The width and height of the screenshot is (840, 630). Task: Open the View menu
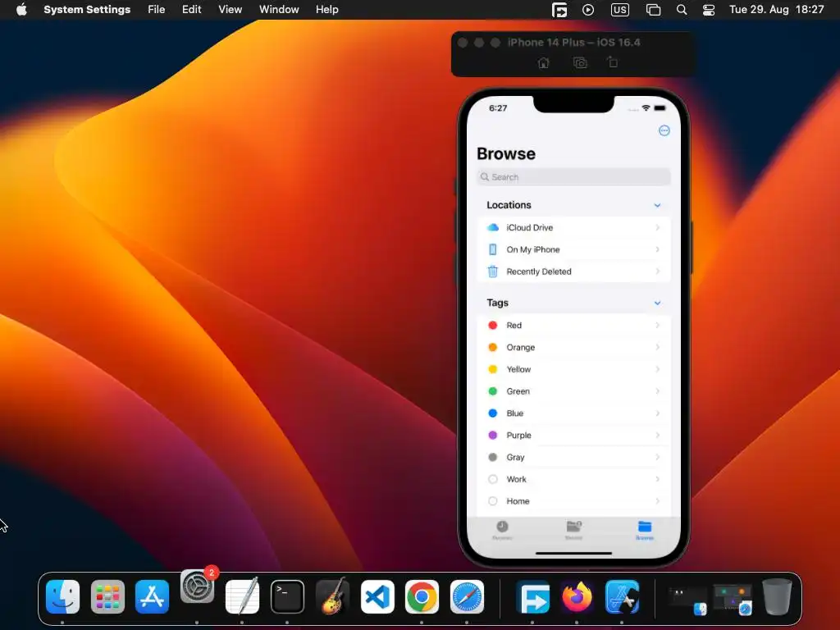coord(230,10)
